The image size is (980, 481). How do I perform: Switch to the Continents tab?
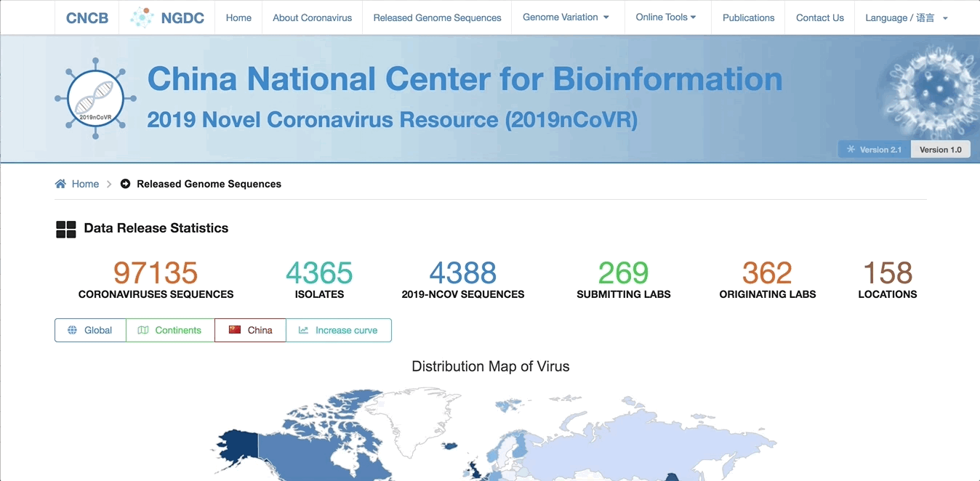click(170, 330)
